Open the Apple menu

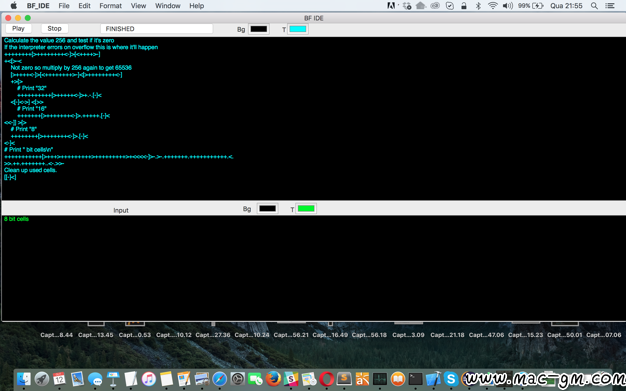(14, 6)
